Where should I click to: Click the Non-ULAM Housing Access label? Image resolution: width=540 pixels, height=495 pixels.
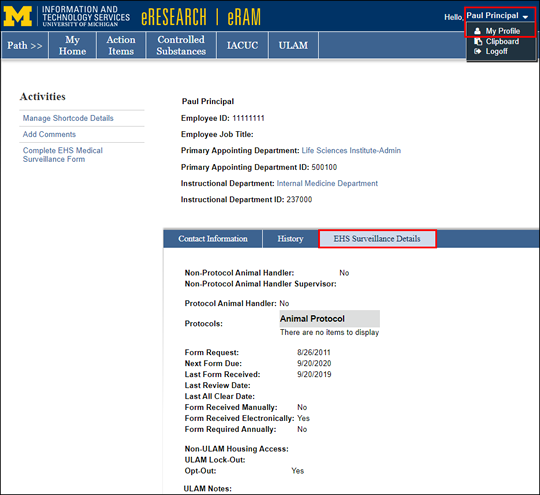tap(237, 449)
